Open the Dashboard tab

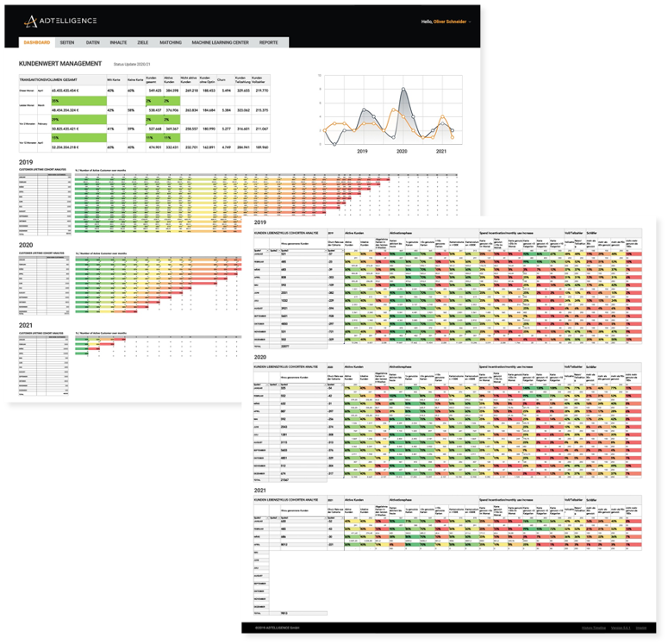tap(37, 42)
